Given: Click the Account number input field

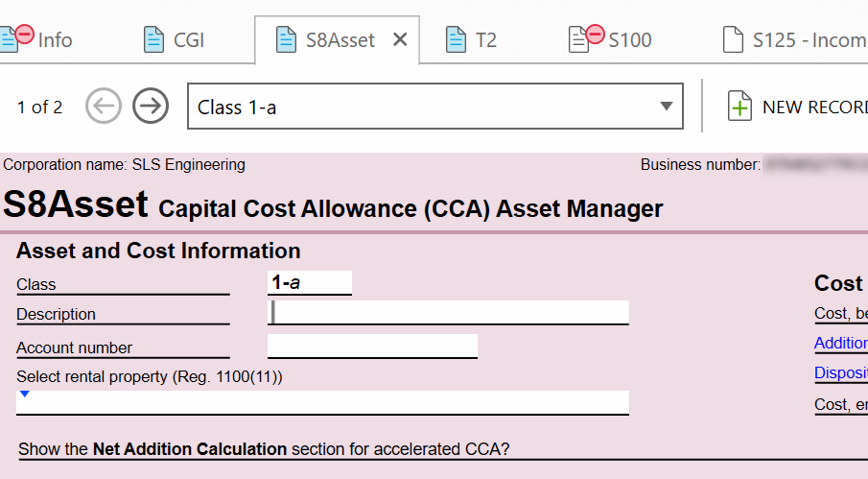Looking at the screenshot, I should pos(372,347).
